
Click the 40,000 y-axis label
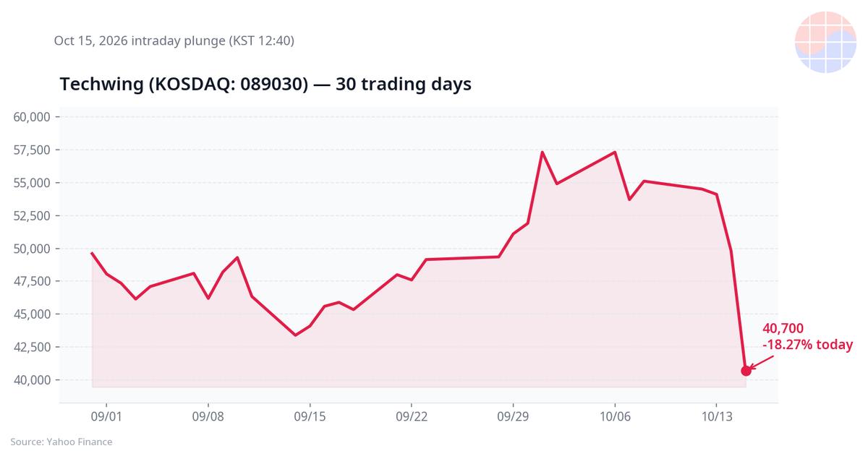pos(32,380)
